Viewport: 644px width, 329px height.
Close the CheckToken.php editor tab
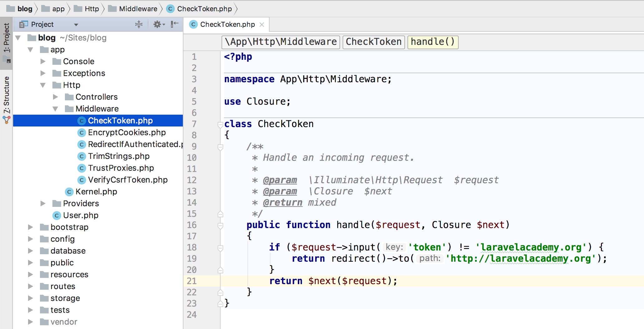click(x=262, y=25)
